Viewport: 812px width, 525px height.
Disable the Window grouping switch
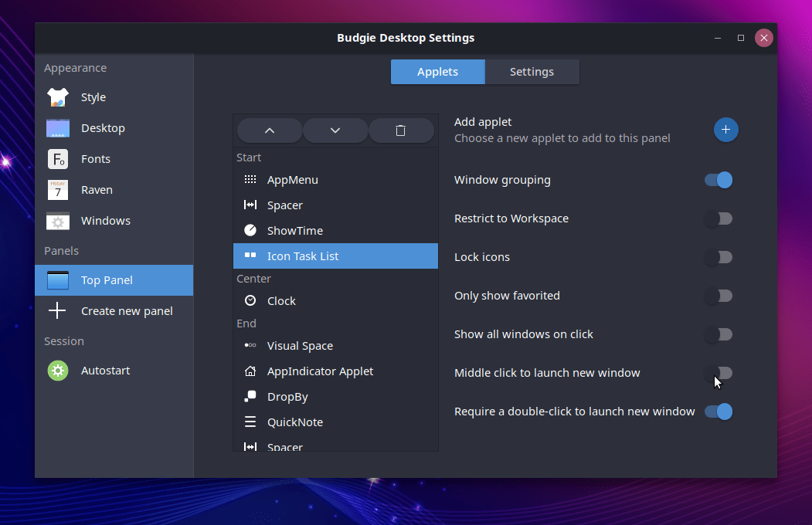pos(718,180)
